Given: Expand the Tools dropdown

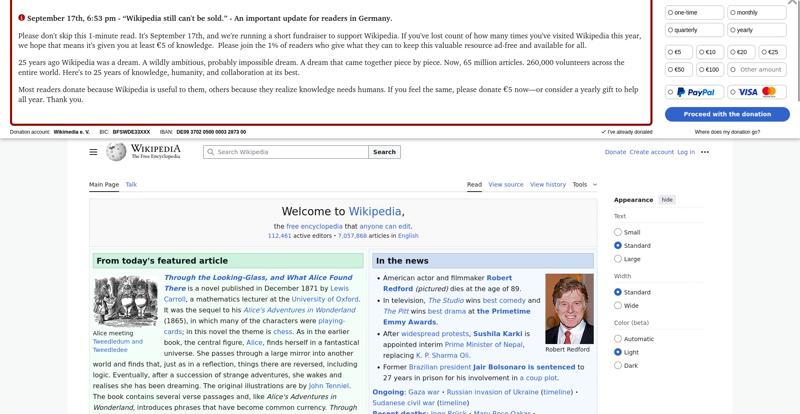Looking at the screenshot, I should (x=585, y=185).
